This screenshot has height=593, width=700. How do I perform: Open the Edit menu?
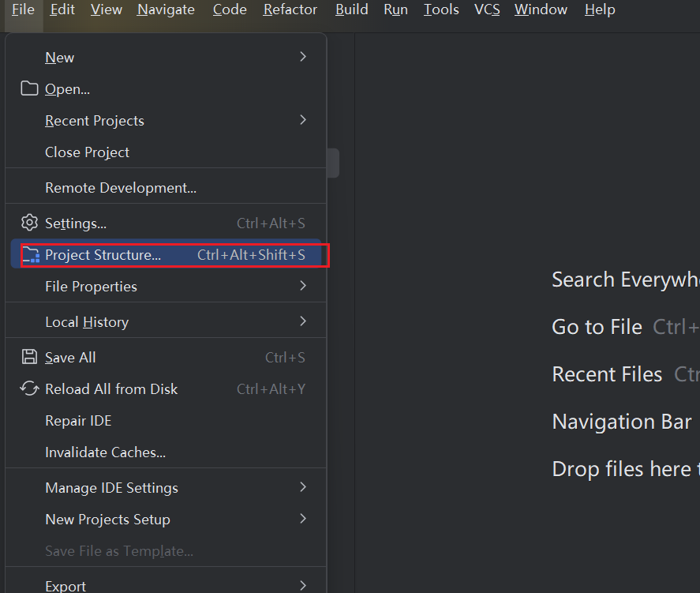tap(62, 10)
